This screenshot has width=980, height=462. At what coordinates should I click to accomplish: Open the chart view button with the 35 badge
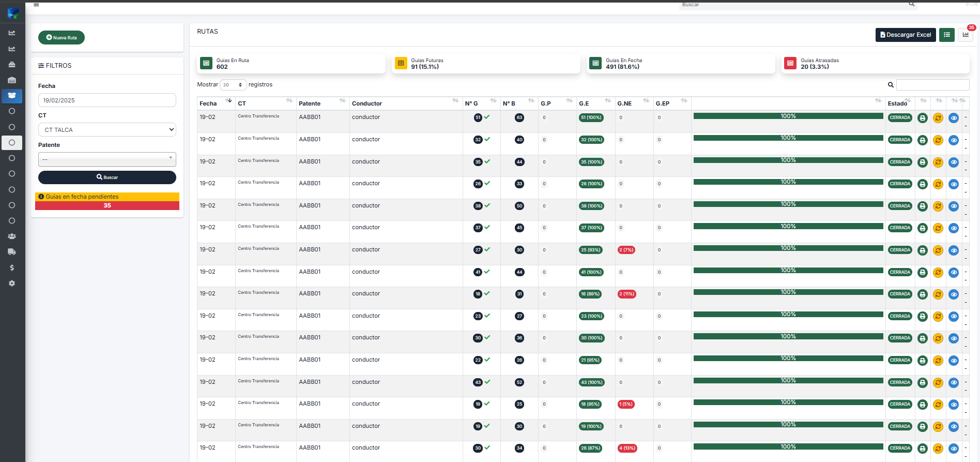pyautogui.click(x=966, y=35)
